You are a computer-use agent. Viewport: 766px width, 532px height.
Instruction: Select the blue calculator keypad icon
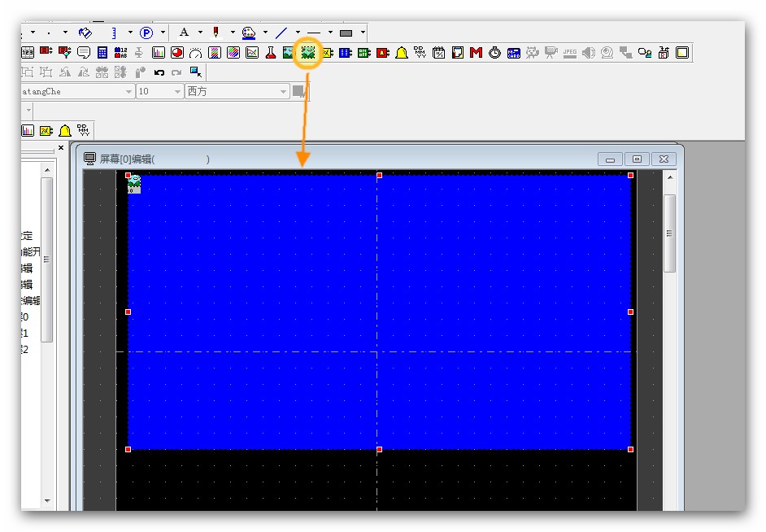coord(102,53)
